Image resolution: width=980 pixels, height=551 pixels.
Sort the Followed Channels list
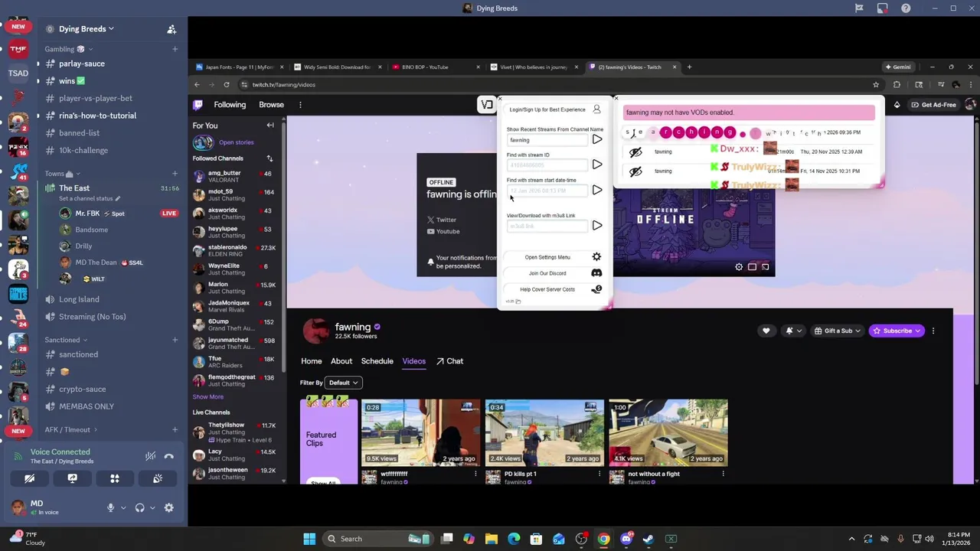[x=269, y=158]
